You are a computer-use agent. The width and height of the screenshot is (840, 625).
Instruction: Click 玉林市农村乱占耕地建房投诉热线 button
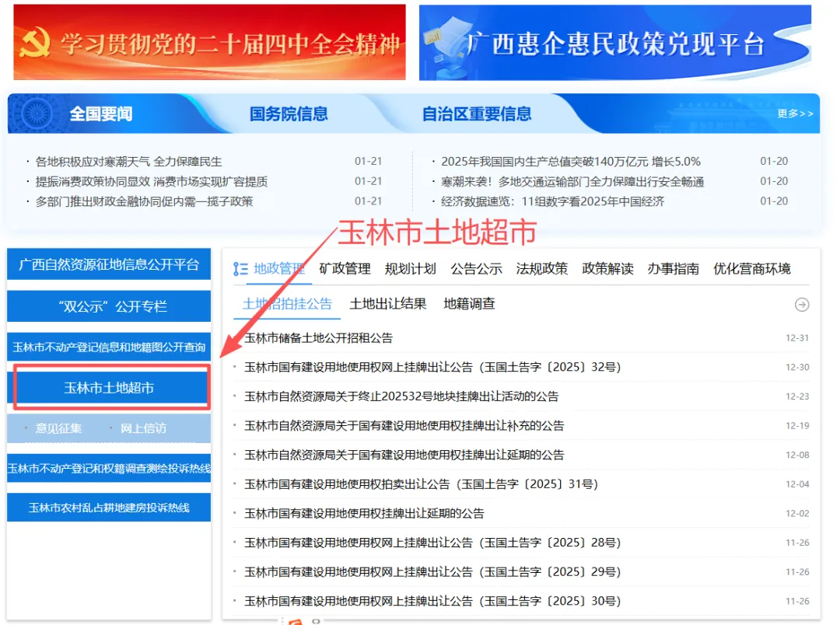tap(109, 508)
